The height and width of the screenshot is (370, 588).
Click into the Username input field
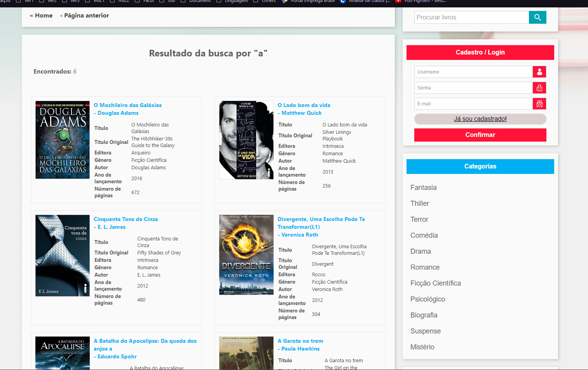point(473,72)
